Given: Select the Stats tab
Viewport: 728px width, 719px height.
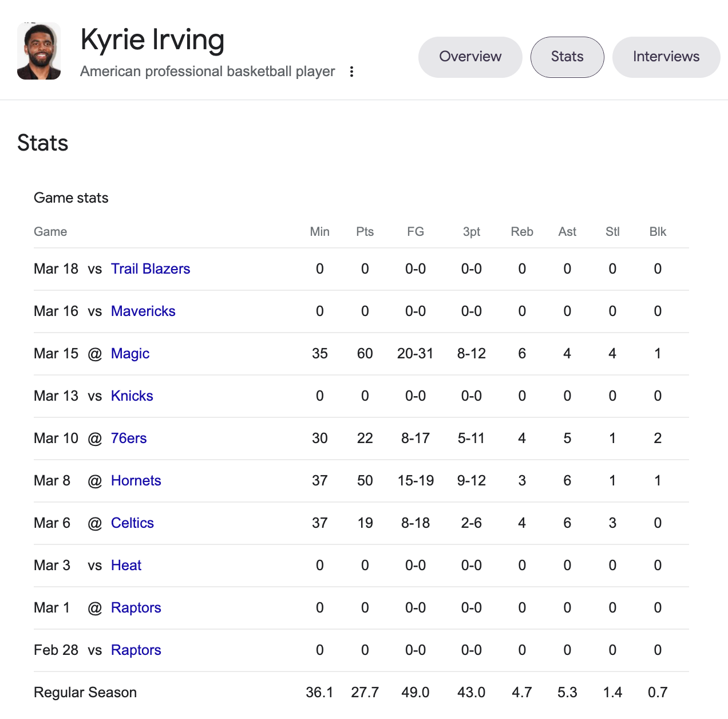Looking at the screenshot, I should click(x=567, y=57).
